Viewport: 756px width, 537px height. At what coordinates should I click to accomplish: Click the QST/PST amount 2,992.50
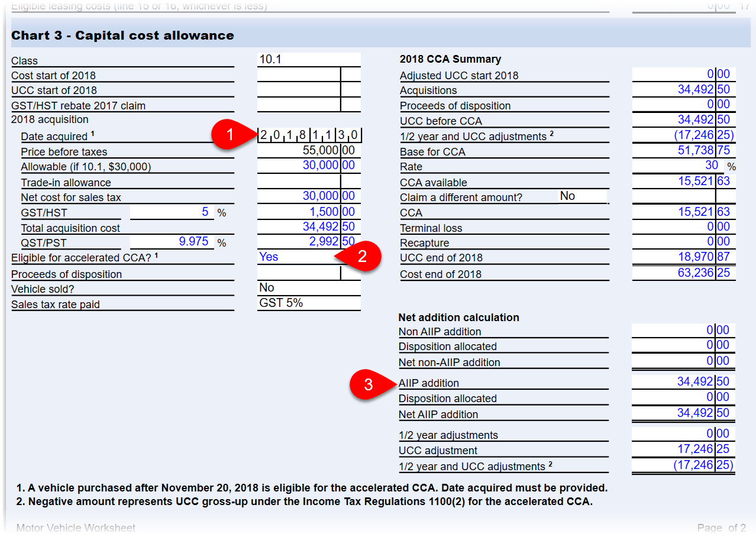pyautogui.click(x=309, y=242)
